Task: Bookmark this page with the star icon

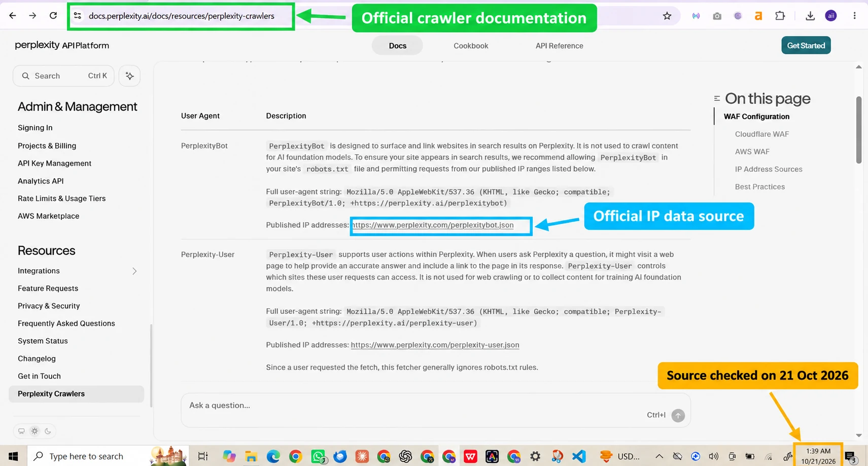Action: click(667, 16)
